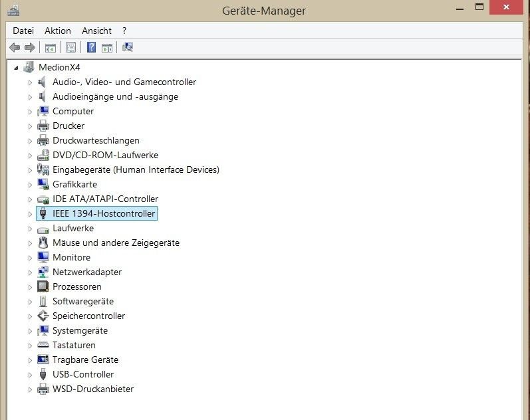Click the Speichercontroller icon

pos(43,316)
